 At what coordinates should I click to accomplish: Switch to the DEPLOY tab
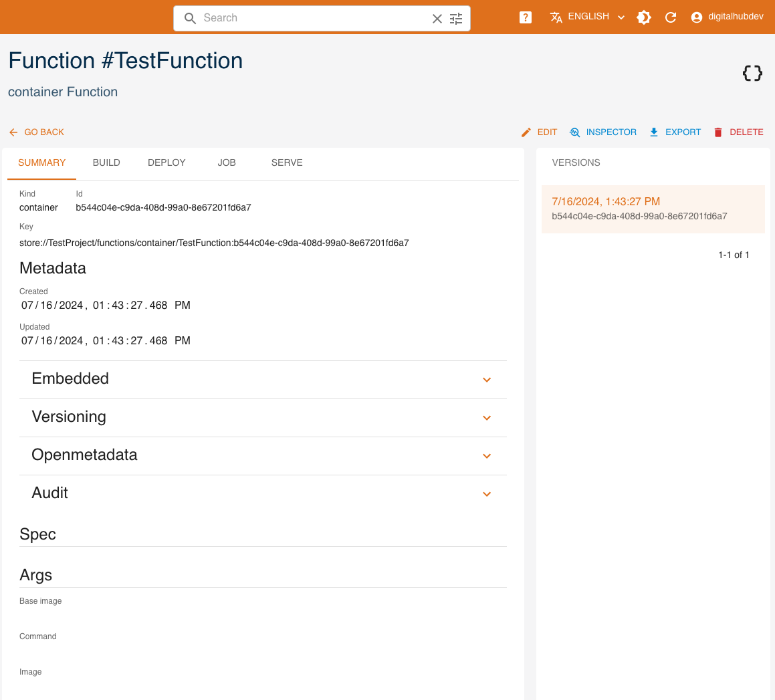click(x=167, y=163)
